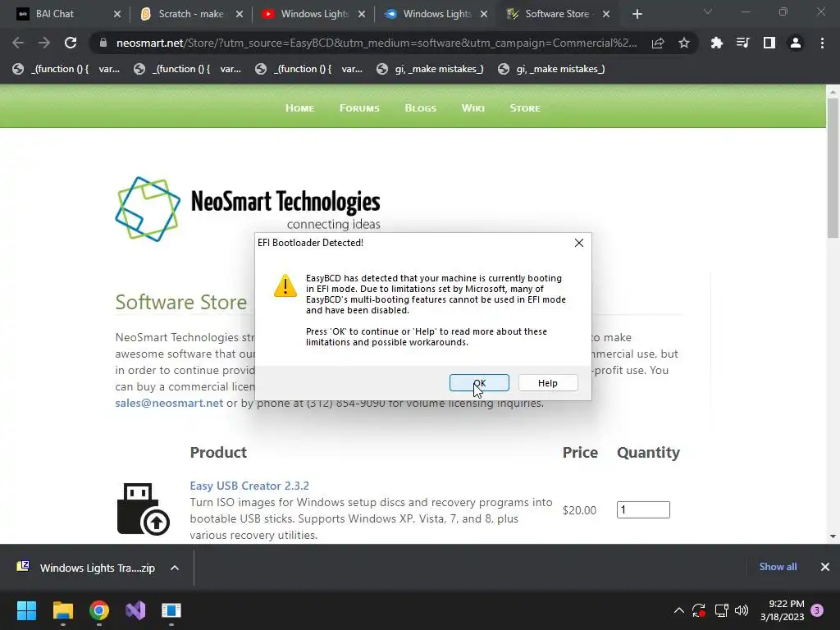Switch to the YouTube Windows Lights tab

(314, 14)
